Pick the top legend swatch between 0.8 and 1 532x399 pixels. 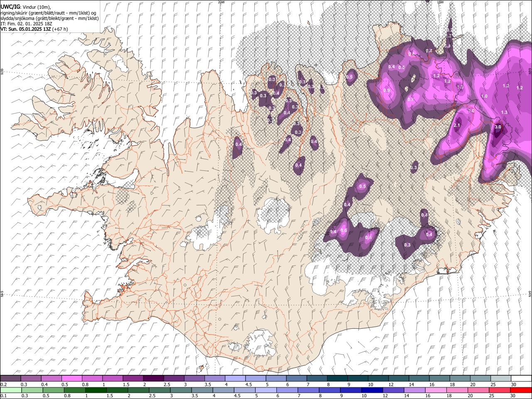tap(92, 379)
